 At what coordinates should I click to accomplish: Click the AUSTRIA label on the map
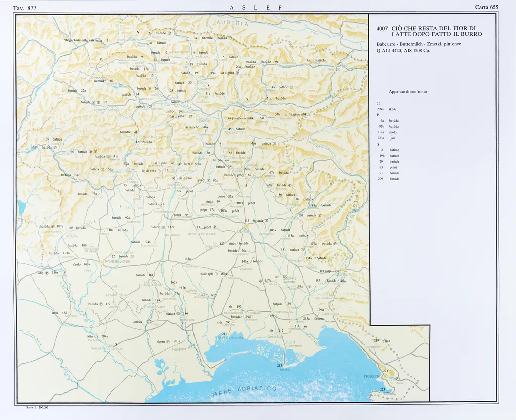point(232,24)
